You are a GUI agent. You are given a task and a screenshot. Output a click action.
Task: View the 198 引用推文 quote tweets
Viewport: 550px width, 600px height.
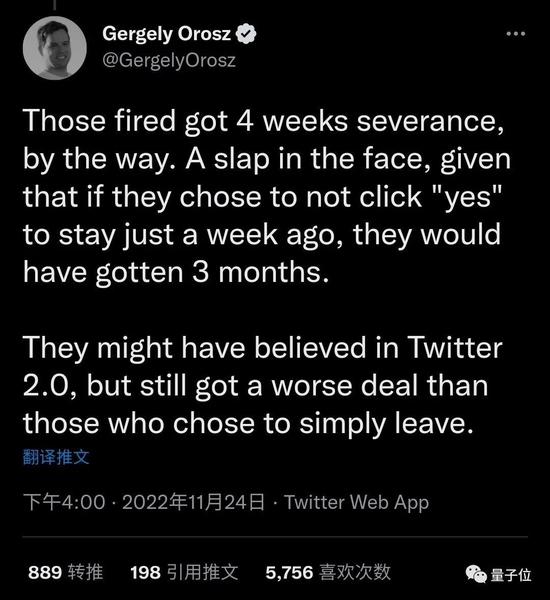(x=184, y=572)
